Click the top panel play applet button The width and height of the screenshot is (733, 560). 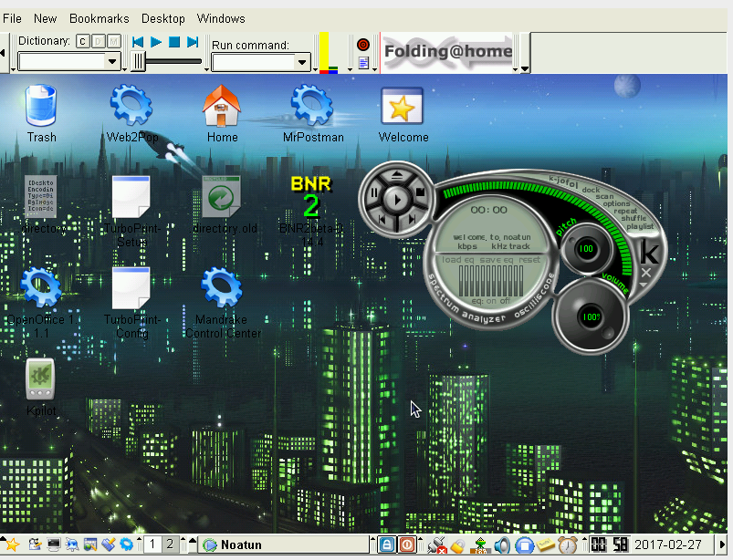pos(156,42)
